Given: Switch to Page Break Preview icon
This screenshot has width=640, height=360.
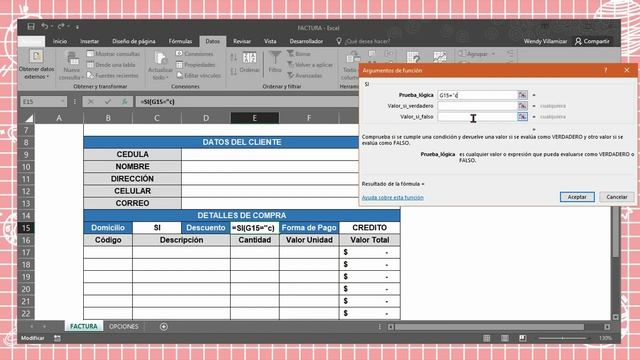Looking at the screenshot, I should point(523,338).
